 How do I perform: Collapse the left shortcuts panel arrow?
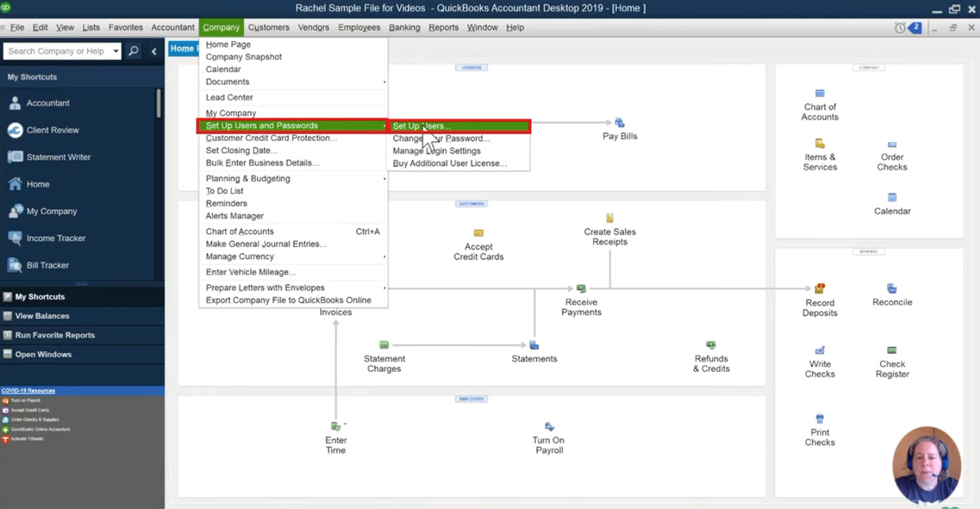[x=154, y=51]
